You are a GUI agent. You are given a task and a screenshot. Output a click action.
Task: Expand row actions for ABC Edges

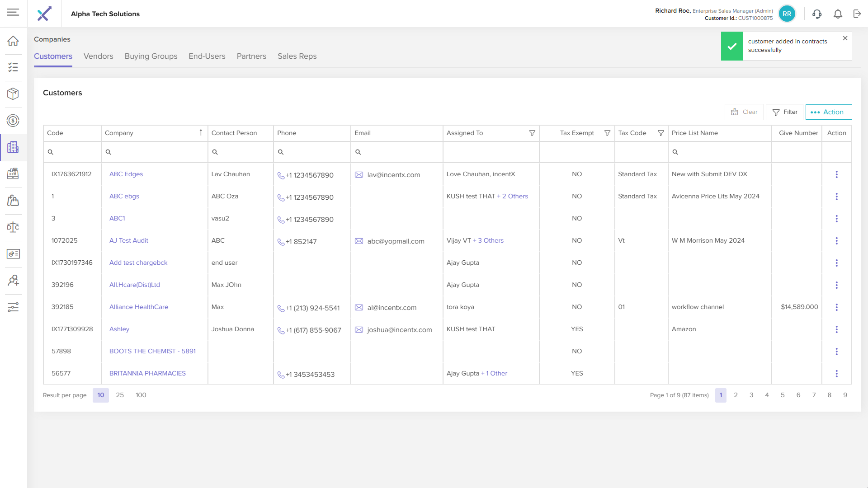[836, 174]
